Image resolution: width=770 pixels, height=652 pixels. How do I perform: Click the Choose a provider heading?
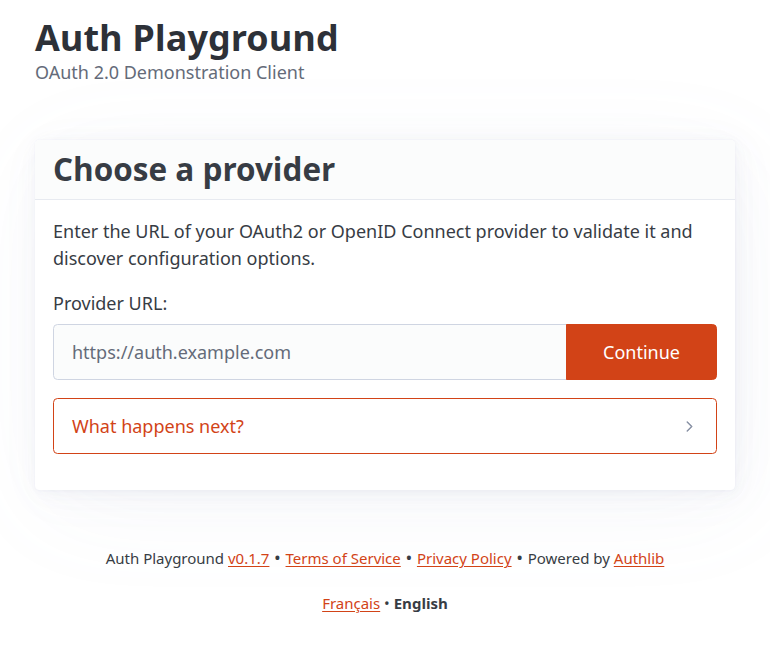194,170
